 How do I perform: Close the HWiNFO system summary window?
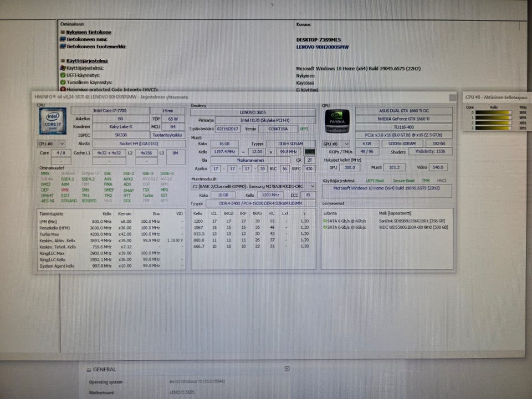452,98
